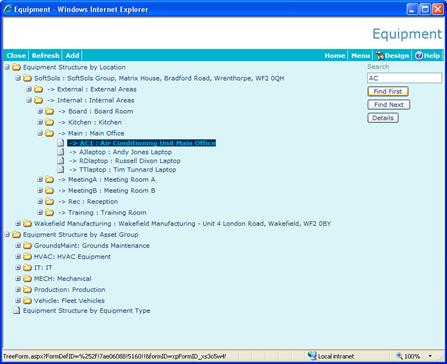Screen dimensions: 447x364
Task: Collapse the Main Office node
Action: pos(40,133)
